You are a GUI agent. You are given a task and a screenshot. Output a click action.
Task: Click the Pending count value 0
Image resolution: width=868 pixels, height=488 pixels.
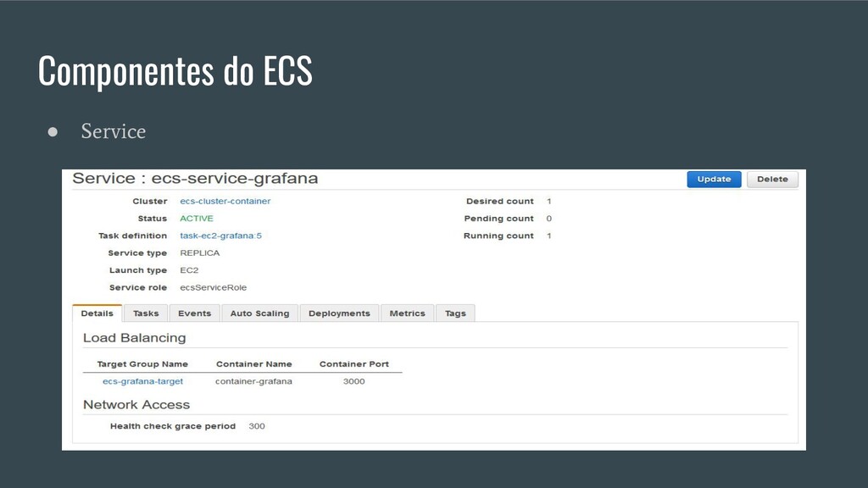pyautogui.click(x=548, y=219)
